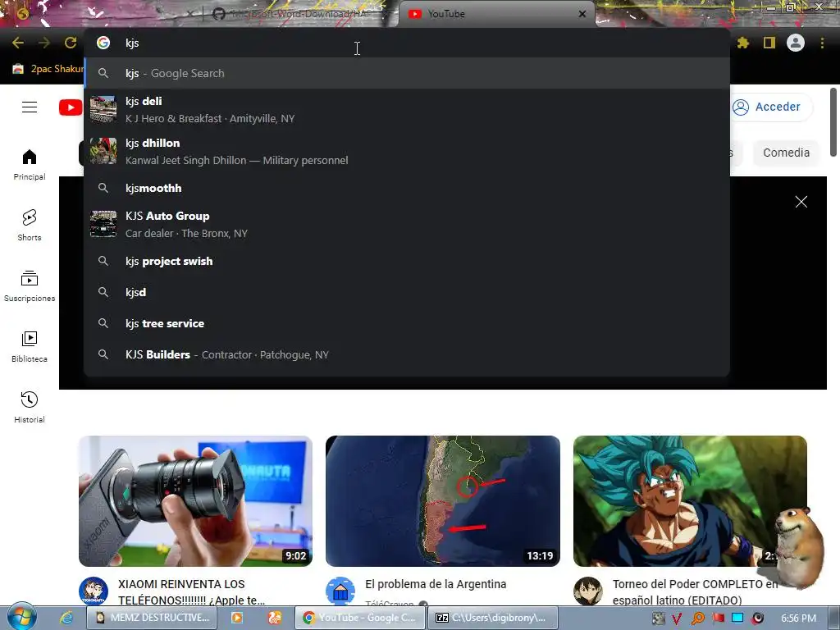Dismiss the black banner with X

tap(801, 202)
